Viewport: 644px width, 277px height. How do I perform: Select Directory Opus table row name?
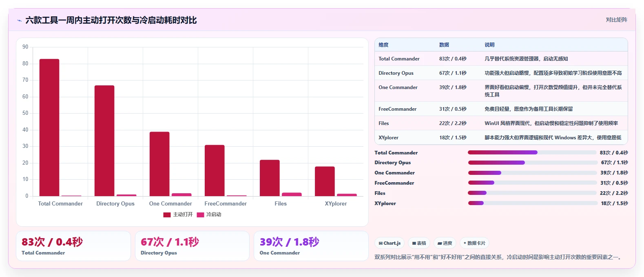(x=396, y=73)
